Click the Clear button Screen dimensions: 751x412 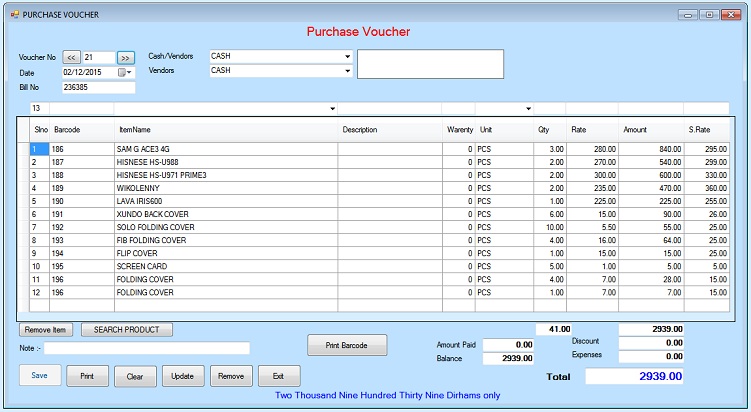pos(135,376)
